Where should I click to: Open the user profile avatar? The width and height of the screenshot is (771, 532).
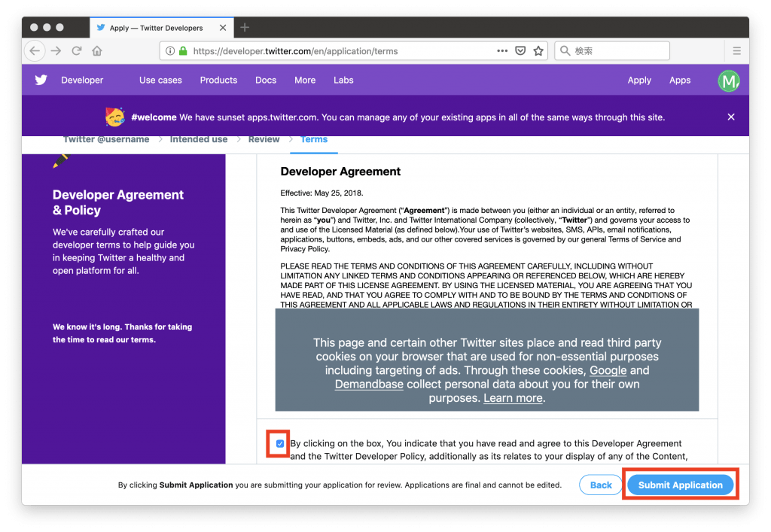tap(728, 81)
